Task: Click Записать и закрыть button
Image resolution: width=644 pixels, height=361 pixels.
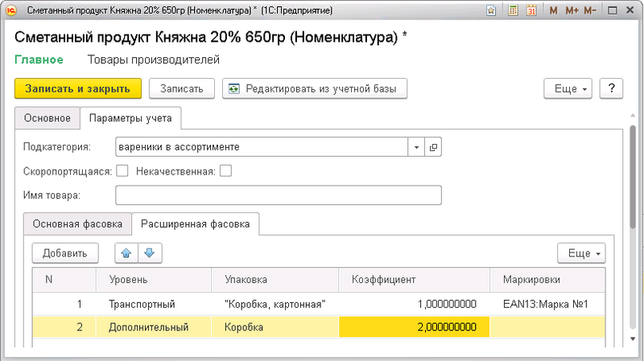Action: coord(78,88)
